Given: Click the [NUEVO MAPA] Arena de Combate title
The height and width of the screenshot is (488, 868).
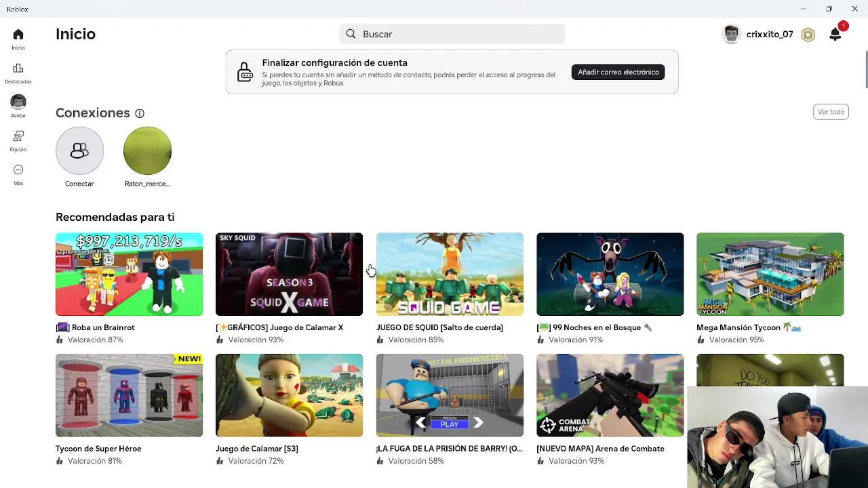Looking at the screenshot, I should [x=600, y=449].
